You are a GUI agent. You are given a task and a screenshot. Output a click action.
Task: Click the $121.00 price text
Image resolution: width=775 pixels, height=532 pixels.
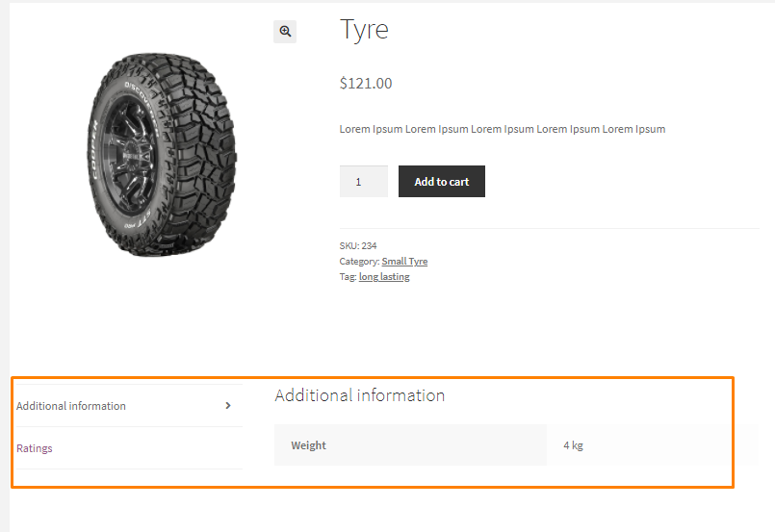366,83
